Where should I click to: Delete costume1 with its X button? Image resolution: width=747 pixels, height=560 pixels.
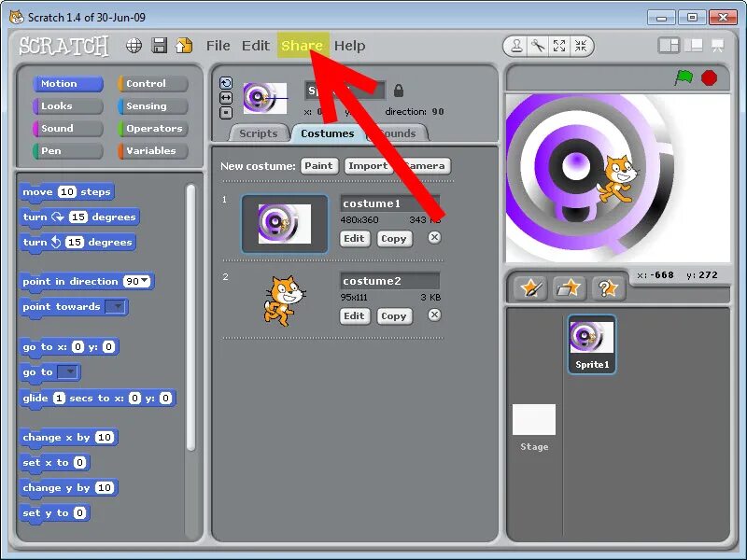[434, 237]
